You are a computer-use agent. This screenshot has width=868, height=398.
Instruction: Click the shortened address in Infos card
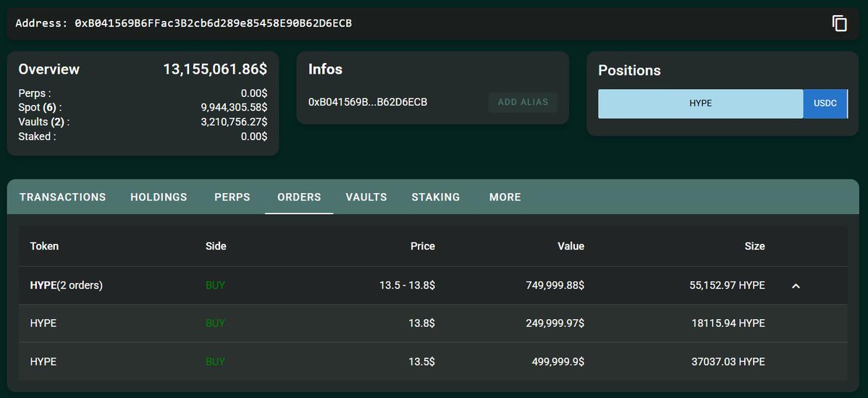click(368, 103)
